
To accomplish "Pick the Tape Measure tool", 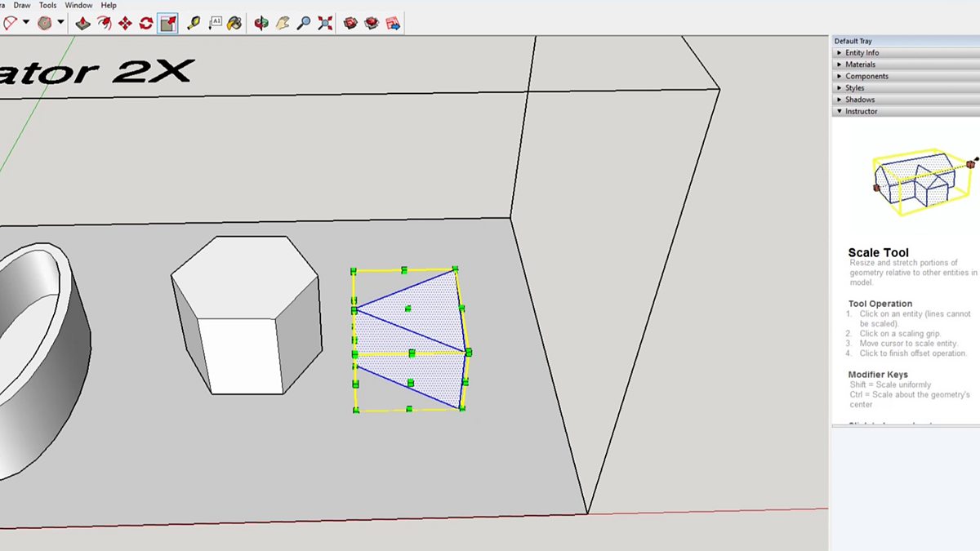I will point(194,24).
